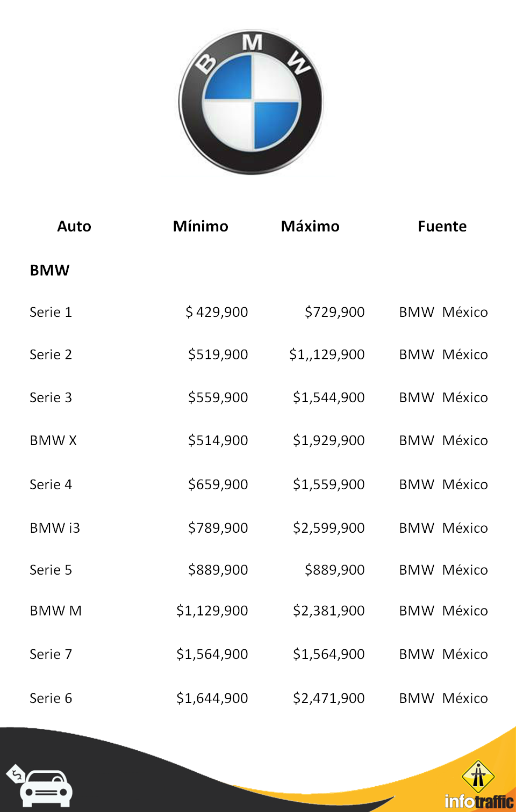Click the Fuente column header
The height and width of the screenshot is (812, 516).
442,227
